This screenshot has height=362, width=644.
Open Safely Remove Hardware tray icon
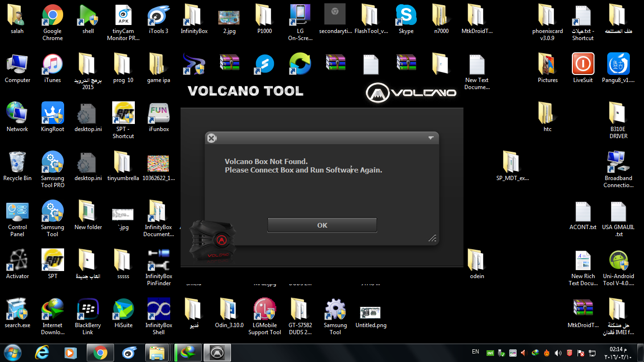pyautogui.click(x=501, y=353)
